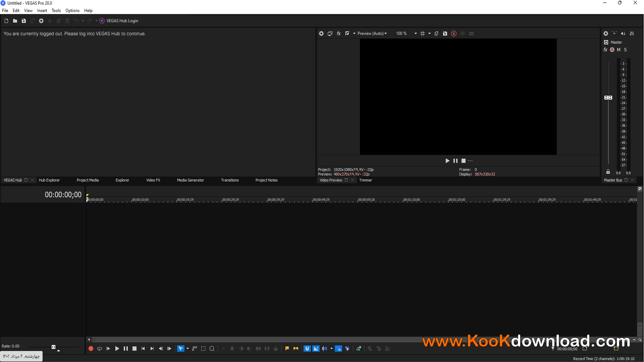Click the timeline transport Stop button
644x362 pixels.
pos(135,349)
